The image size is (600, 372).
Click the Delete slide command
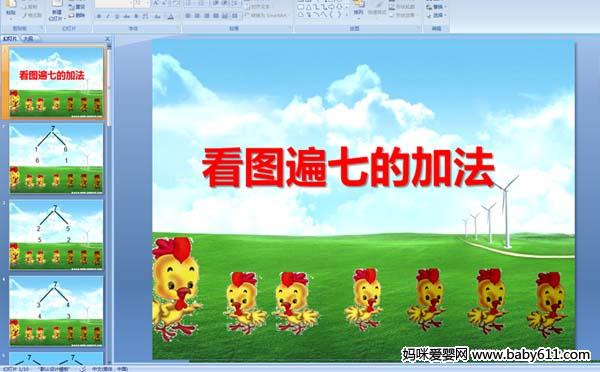click(78, 15)
